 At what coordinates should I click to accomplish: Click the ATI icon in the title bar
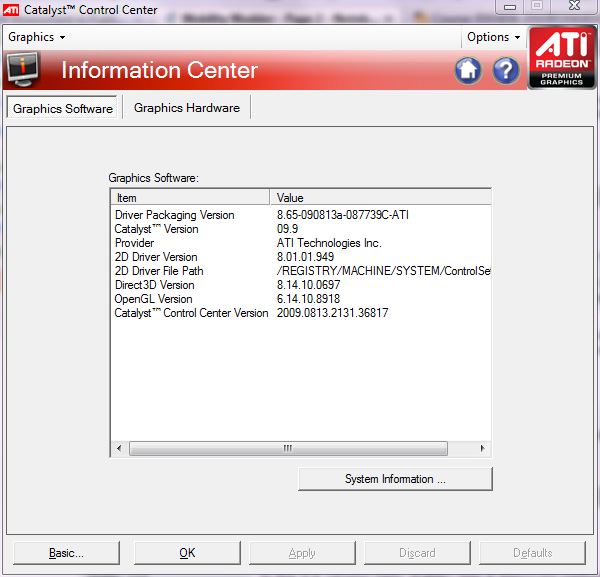click(x=11, y=10)
